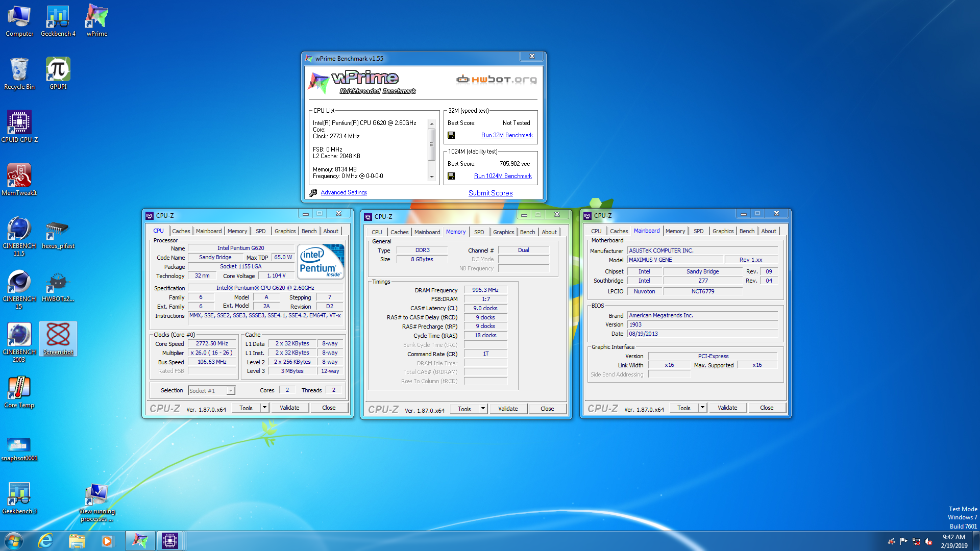The image size is (980, 551).
Task: Click the save icon for the 1024M score
Action: point(451,176)
